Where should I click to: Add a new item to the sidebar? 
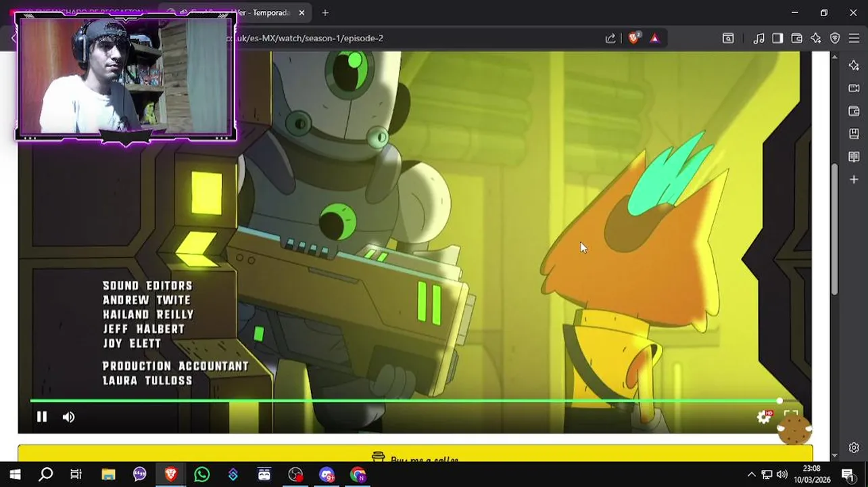[x=854, y=180]
